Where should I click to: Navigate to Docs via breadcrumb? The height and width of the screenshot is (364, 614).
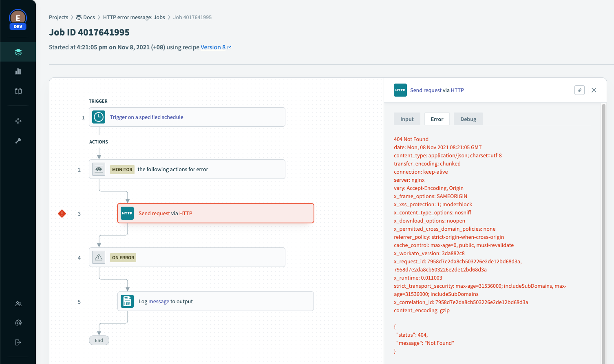coord(89,17)
